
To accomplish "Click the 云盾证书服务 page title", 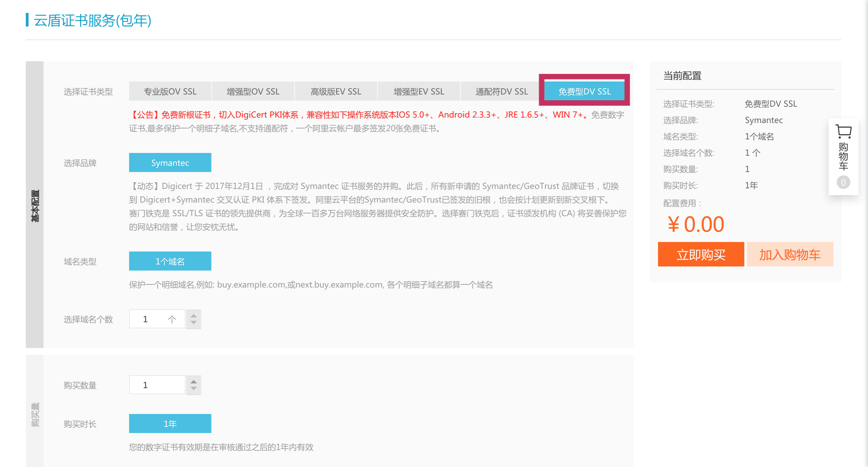I will pyautogui.click(x=92, y=20).
